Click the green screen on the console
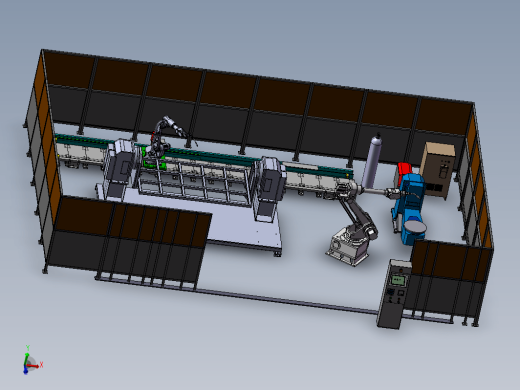The width and height of the screenshot is (520, 390). [x=399, y=280]
